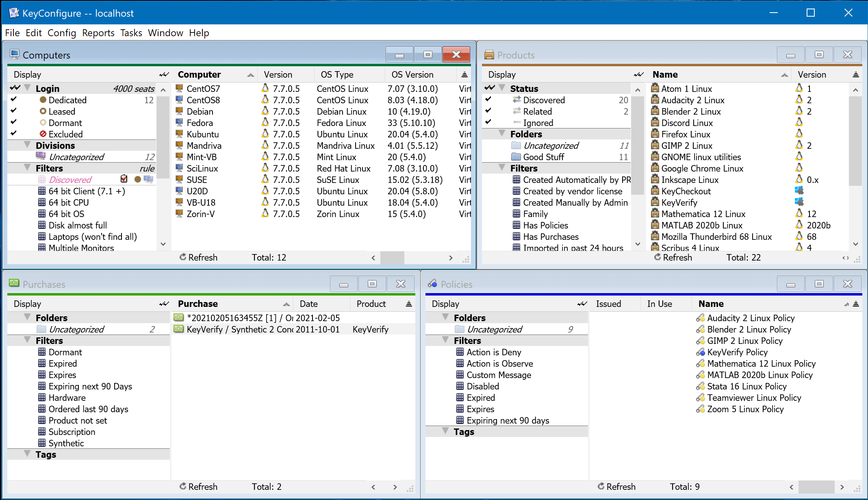Select the Atom 1 Linux product icon

pyautogui.click(x=655, y=88)
